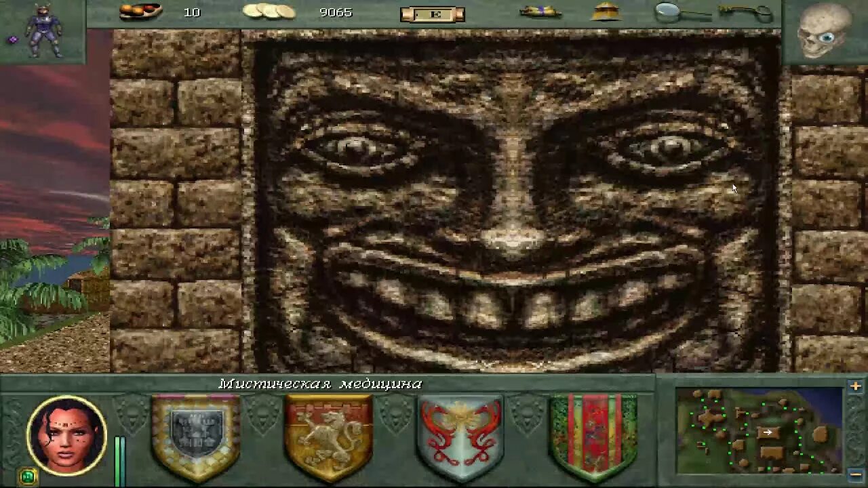Click the grinning stone face carving
Screen dimensions: 868x488
[515, 203]
